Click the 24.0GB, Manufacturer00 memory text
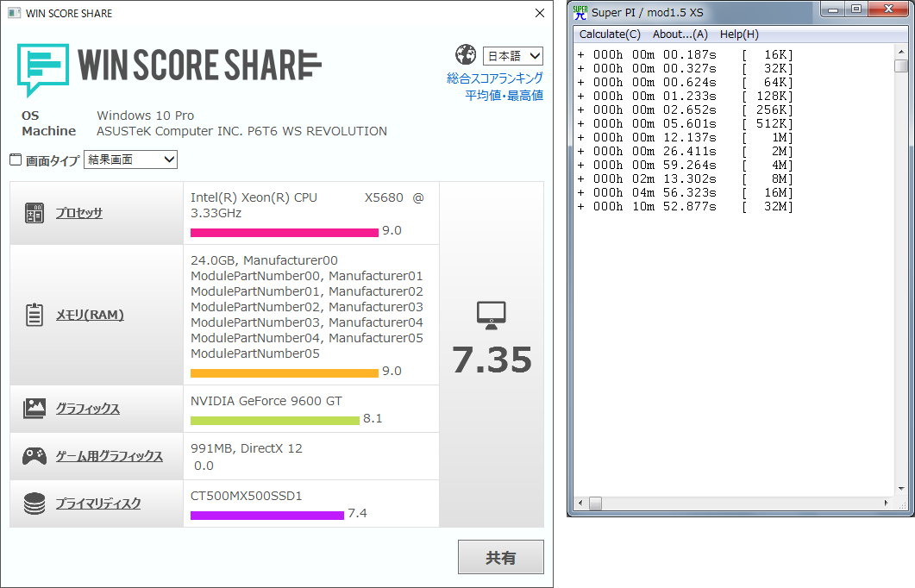Image resolution: width=915 pixels, height=588 pixels. tap(265, 260)
